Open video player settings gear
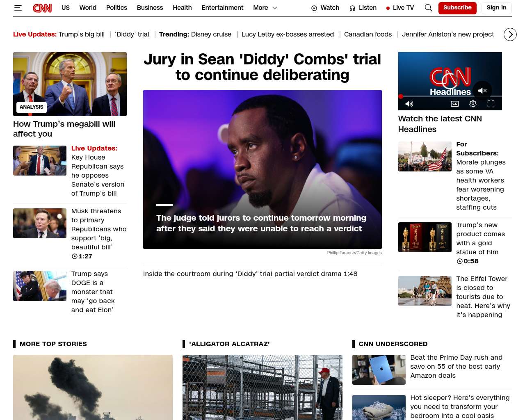This screenshot has height=420, width=525. pos(473,104)
